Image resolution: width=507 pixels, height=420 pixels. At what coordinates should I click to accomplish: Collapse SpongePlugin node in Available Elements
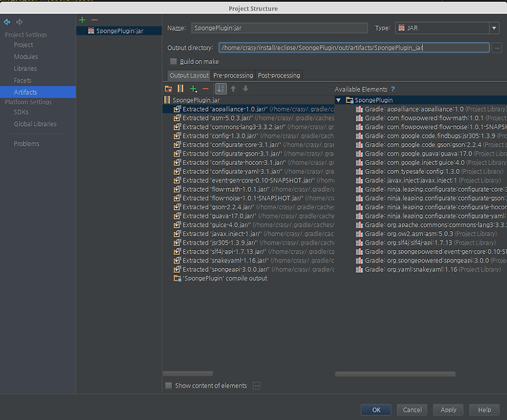pos(338,100)
